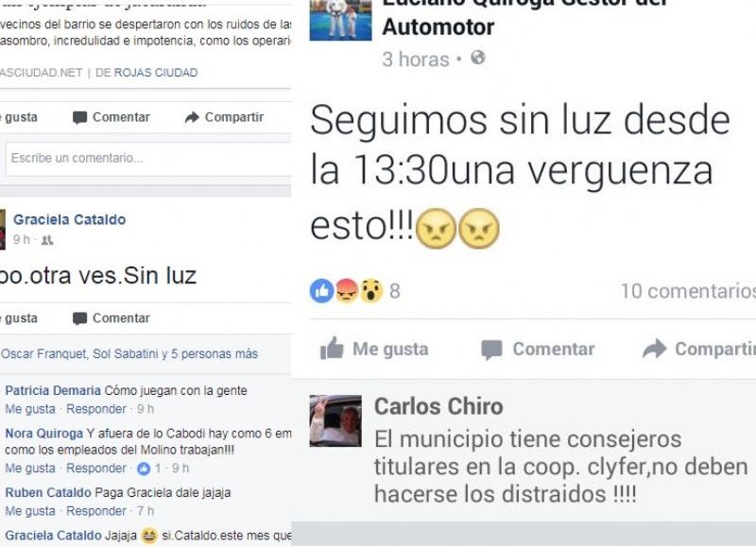This screenshot has height=547, width=756.
Task: Click inside Escribe un comentario field
Action: (148, 159)
